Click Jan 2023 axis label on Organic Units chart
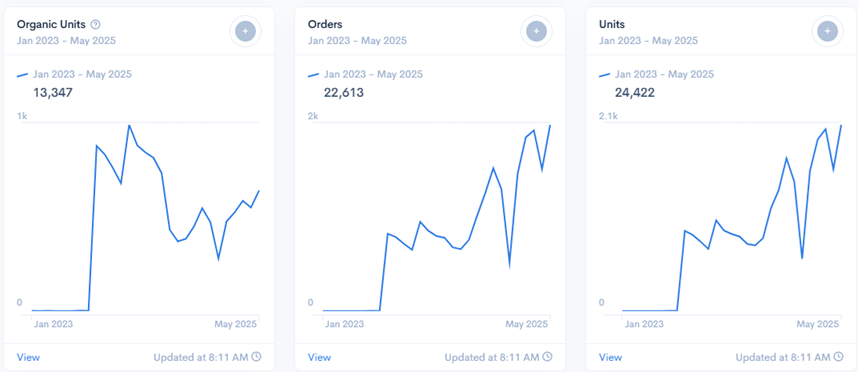This screenshot has width=858, height=372. point(54,324)
